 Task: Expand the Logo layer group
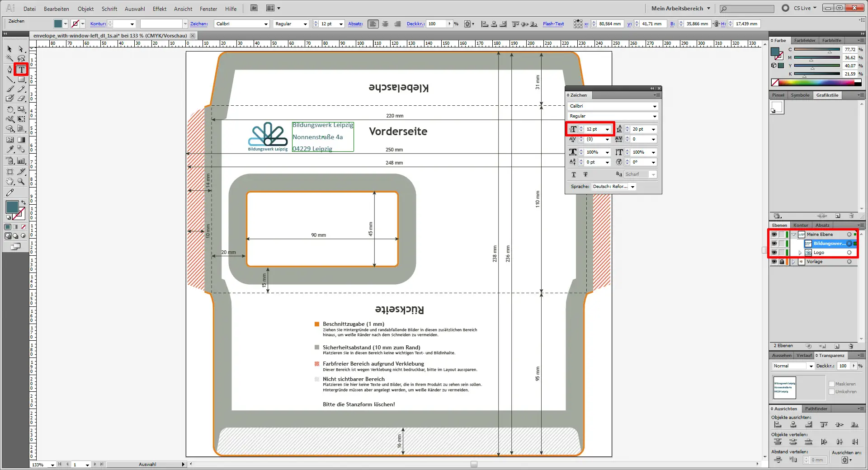(800, 253)
